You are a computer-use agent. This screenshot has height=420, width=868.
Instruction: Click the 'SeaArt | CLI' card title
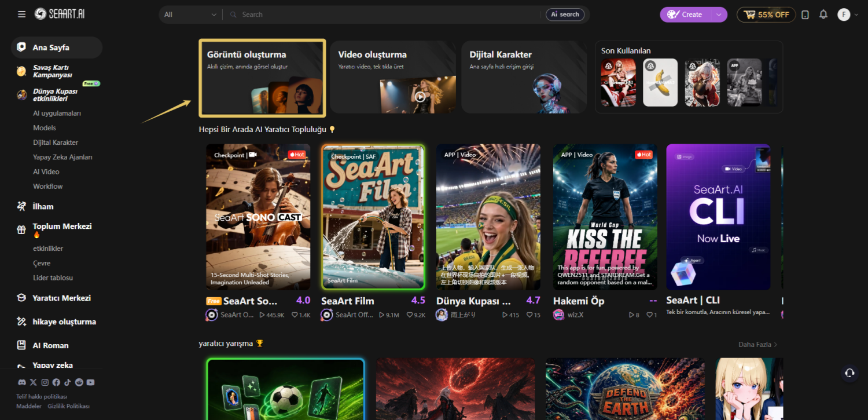tap(693, 300)
